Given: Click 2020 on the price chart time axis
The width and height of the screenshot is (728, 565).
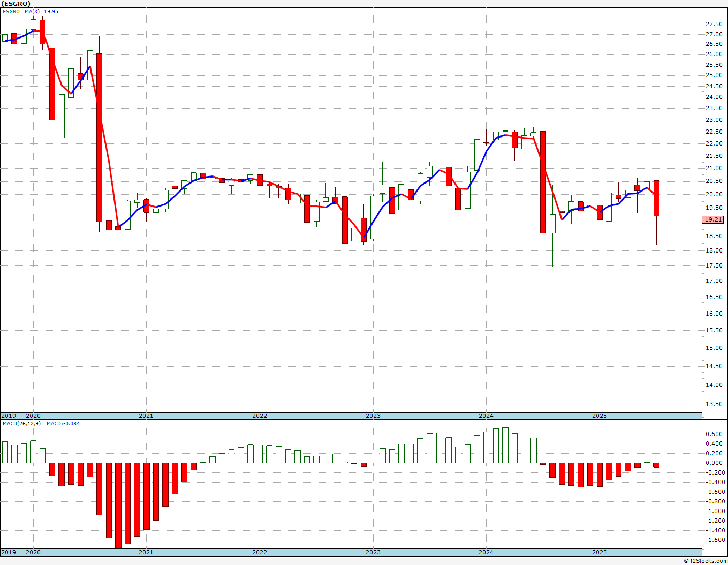Looking at the screenshot, I should [x=33, y=416].
